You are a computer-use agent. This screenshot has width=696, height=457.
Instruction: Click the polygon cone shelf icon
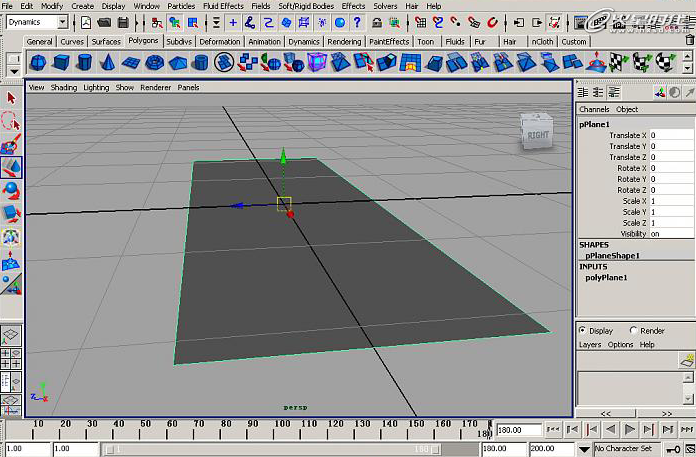[107, 63]
